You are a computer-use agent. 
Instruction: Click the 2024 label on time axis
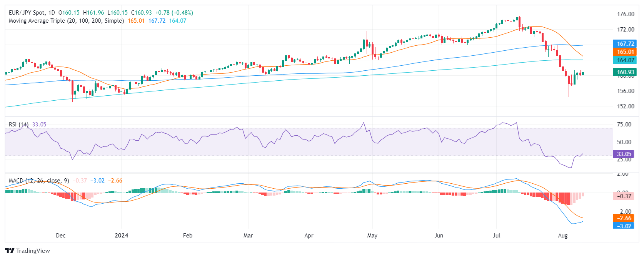tap(122, 236)
